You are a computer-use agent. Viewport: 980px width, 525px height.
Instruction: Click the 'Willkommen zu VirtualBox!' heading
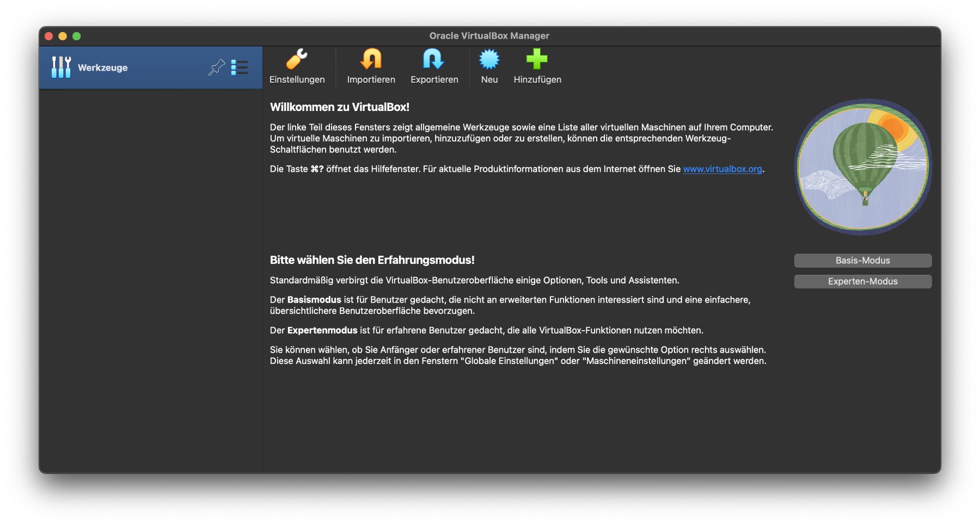[x=340, y=107]
